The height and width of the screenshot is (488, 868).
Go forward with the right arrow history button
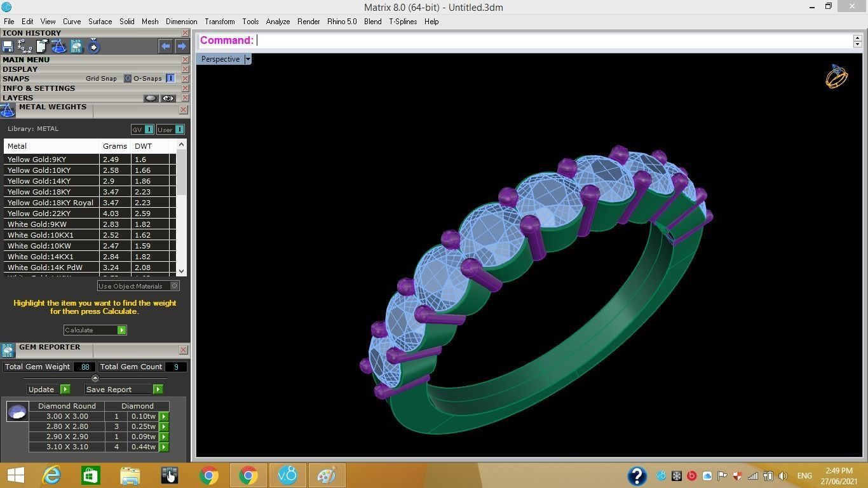[182, 46]
